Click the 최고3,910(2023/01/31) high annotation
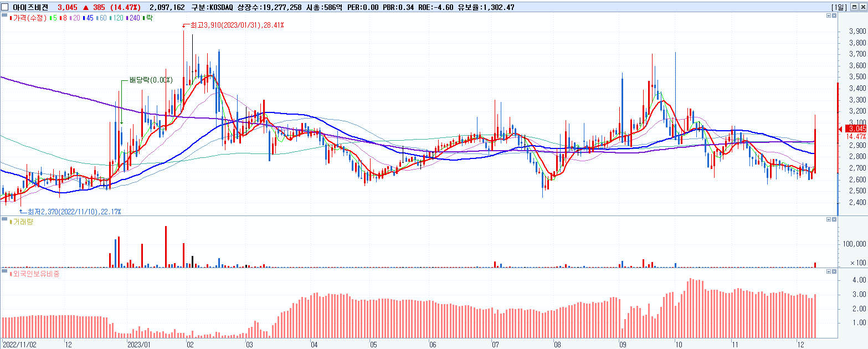This screenshot has width=868, height=349. [237, 25]
